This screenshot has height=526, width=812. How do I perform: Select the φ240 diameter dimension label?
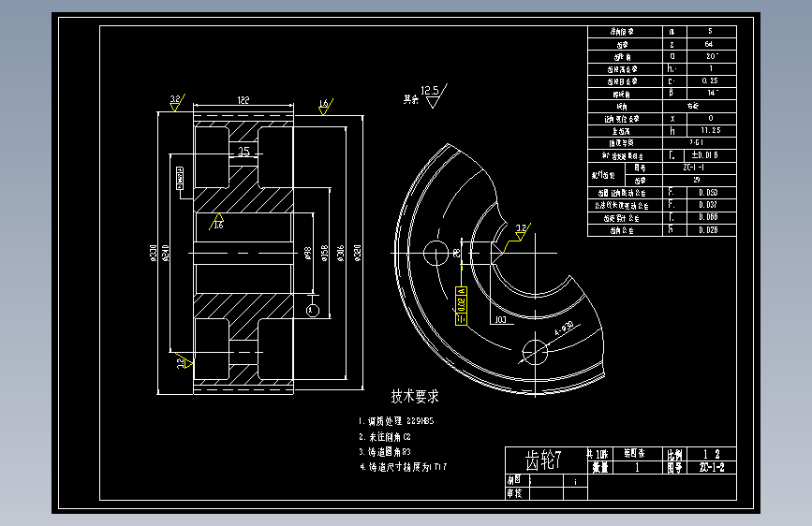point(165,253)
